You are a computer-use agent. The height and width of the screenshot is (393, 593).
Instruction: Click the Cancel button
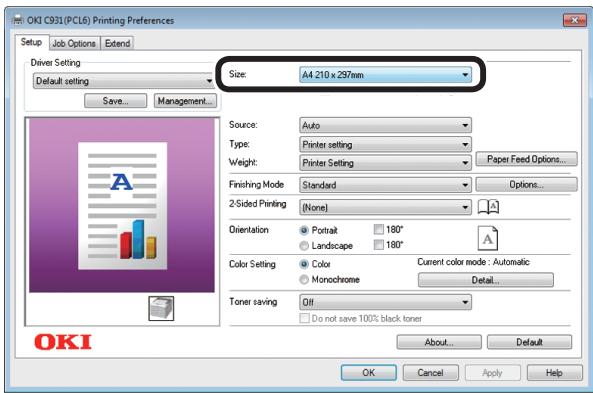431,373
